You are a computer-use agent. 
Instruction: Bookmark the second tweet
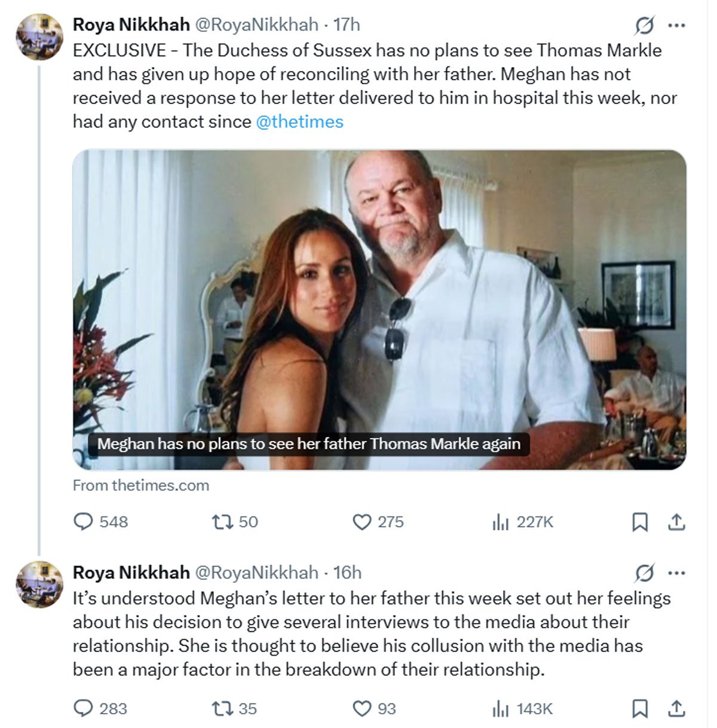[x=640, y=709]
